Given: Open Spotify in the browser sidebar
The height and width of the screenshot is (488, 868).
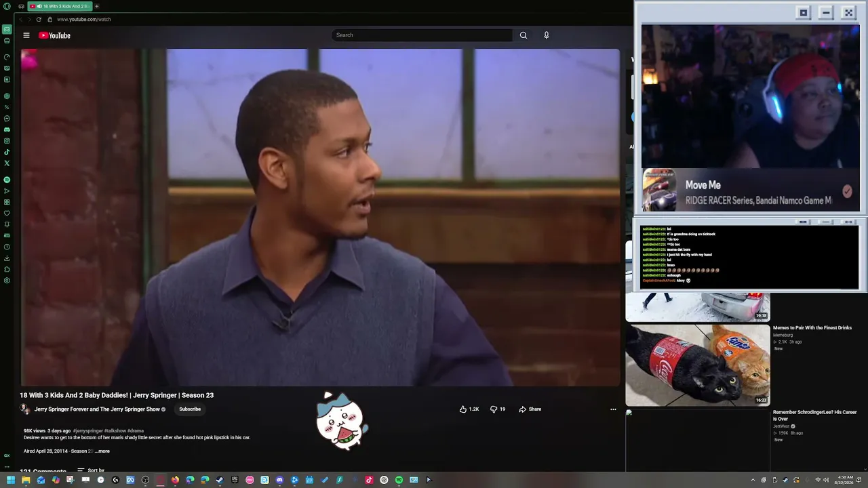Looking at the screenshot, I should click(x=7, y=180).
